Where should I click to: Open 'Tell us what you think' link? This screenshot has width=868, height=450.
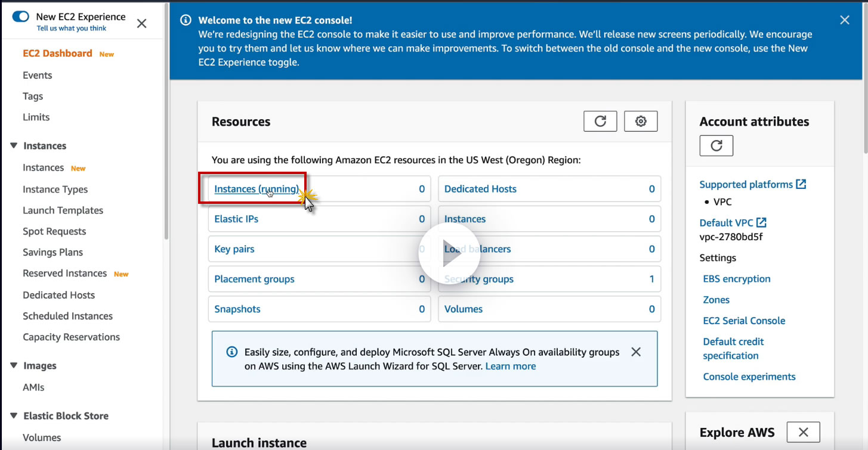pos(72,28)
